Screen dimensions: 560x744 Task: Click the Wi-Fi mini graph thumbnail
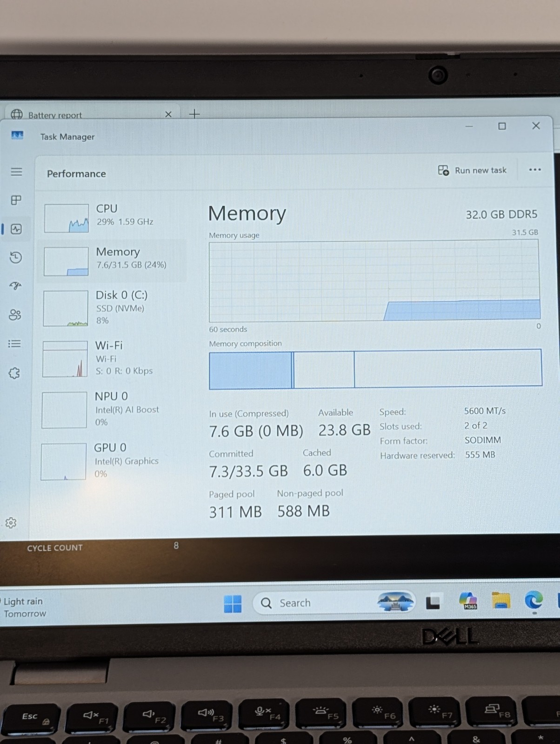click(65, 359)
